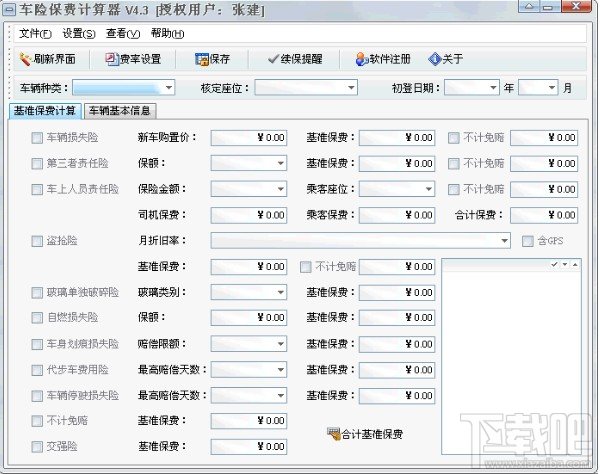Check the 交强险 option
The height and width of the screenshot is (474, 600).
click(37, 446)
